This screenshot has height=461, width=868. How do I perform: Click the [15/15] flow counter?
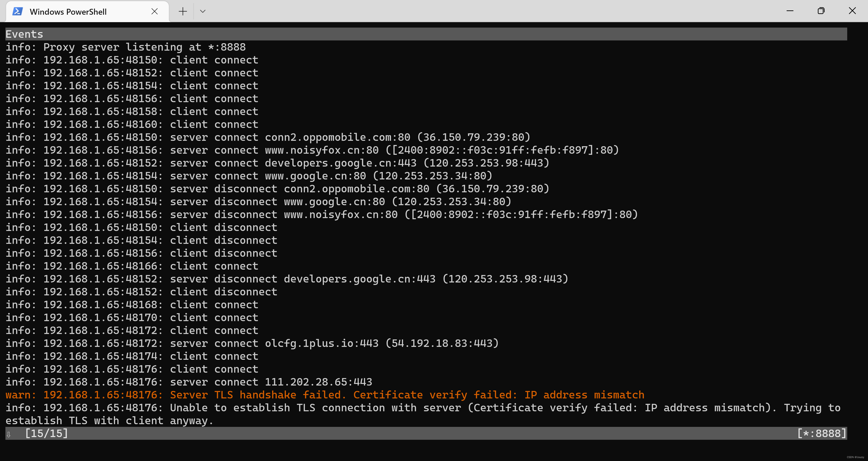pos(47,434)
